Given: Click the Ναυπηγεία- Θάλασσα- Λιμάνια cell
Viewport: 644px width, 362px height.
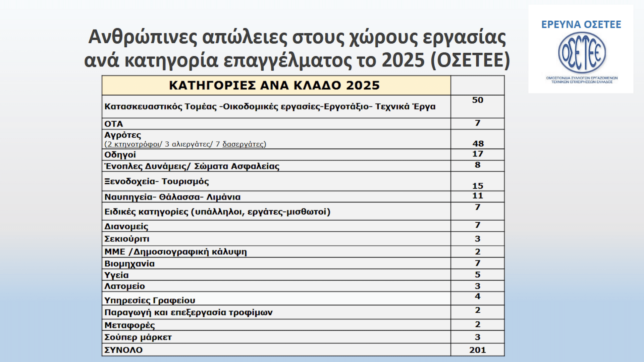Looking at the screenshot, I should pos(172,197).
